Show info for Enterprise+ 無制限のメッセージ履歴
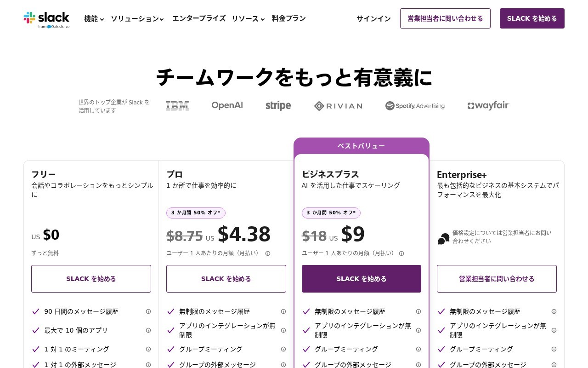Screen dimensions: 588x368 point(554,311)
